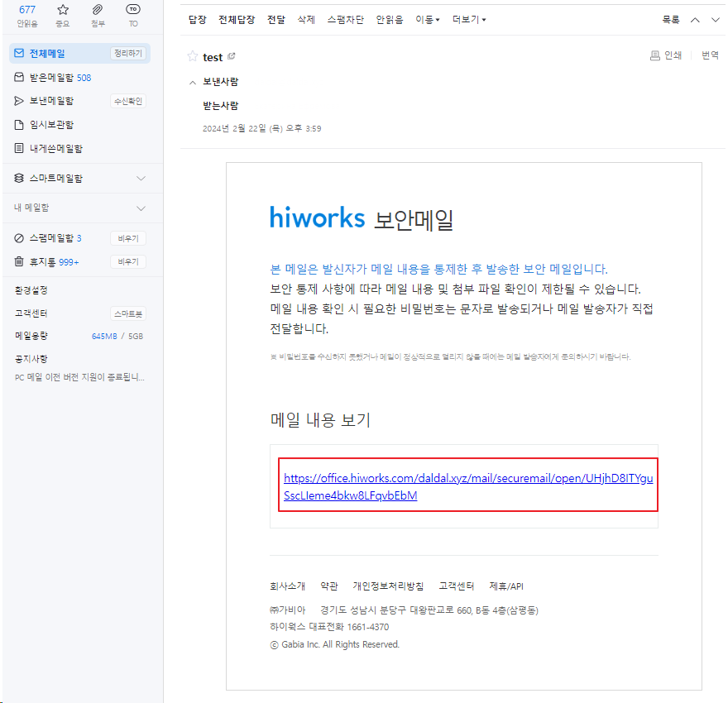Open the 더보기 dropdown
This screenshot has width=728, height=703.
(469, 20)
